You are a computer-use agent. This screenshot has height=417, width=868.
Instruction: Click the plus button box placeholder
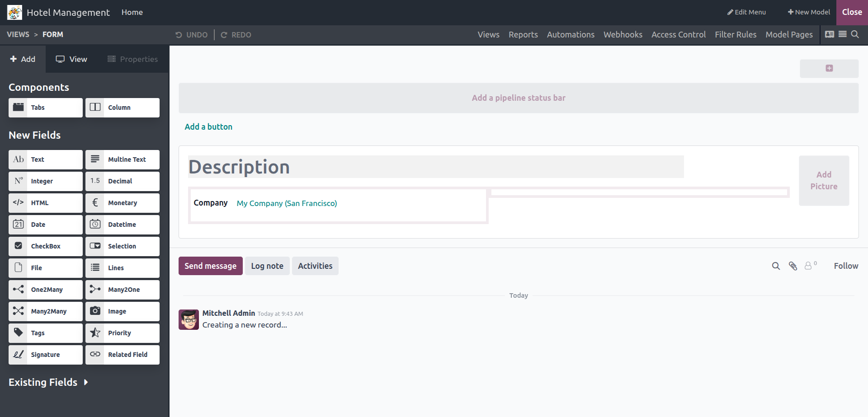(829, 68)
